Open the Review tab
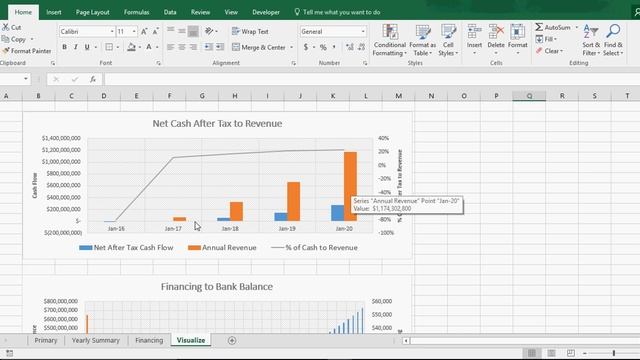The height and width of the screenshot is (360, 640). click(200, 12)
